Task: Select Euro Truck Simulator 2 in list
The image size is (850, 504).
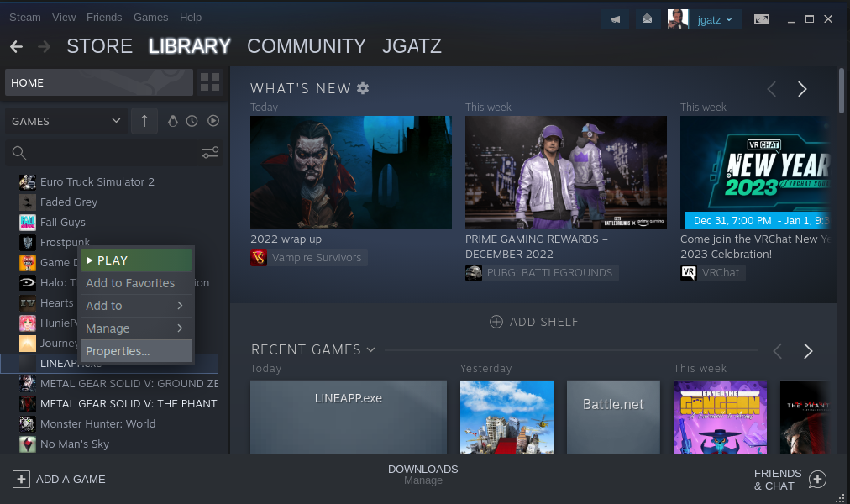Action: click(97, 182)
